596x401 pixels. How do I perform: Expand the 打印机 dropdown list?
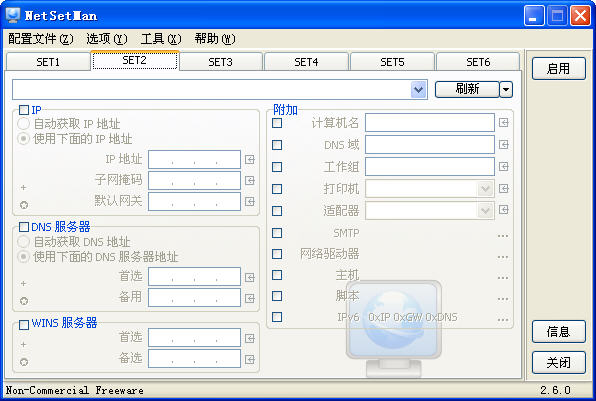click(x=485, y=189)
